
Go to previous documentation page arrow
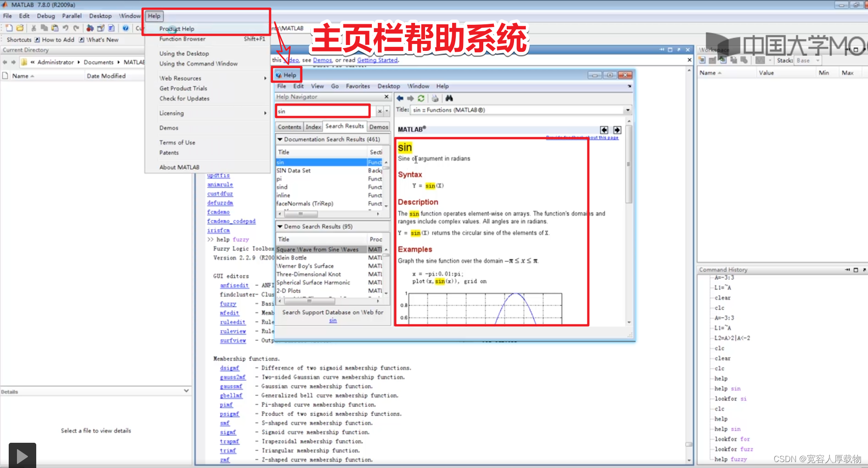point(604,130)
